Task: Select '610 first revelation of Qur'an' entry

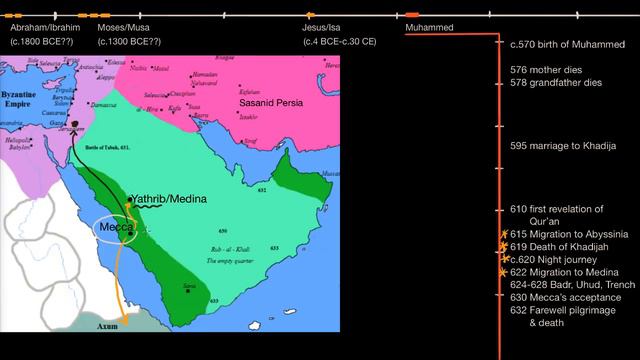Action: (x=557, y=215)
